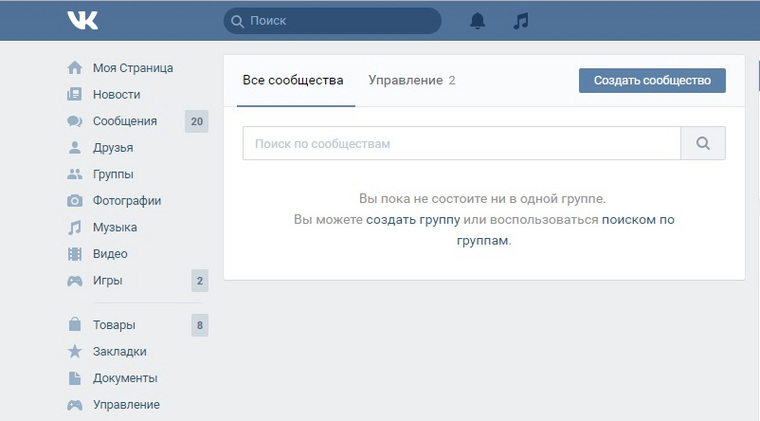Click the gamepad icon beside Игры
Image resolution: width=760 pixels, height=421 pixels.
(75, 281)
